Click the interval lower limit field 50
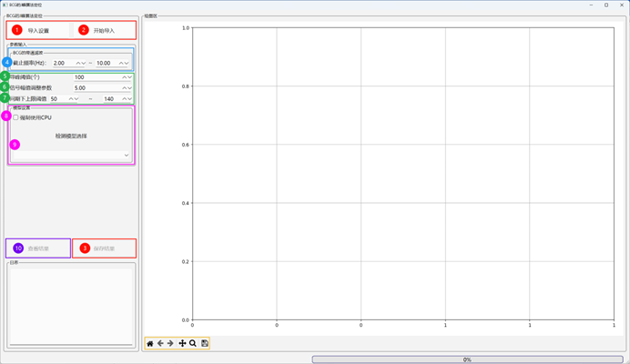The image size is (630, 364). (60, 98)
